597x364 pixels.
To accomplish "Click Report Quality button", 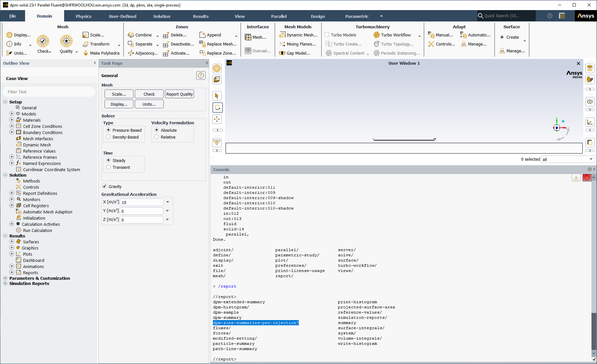I will [x=179, y=94].
